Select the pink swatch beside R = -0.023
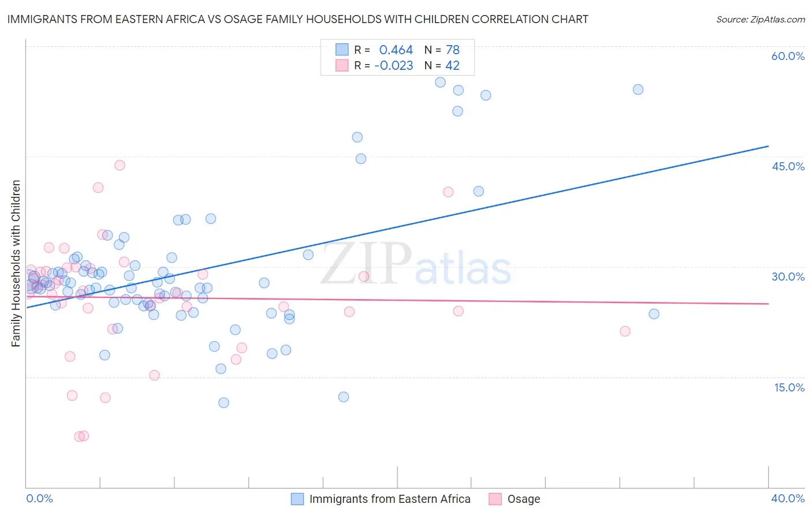 (342, 65)
